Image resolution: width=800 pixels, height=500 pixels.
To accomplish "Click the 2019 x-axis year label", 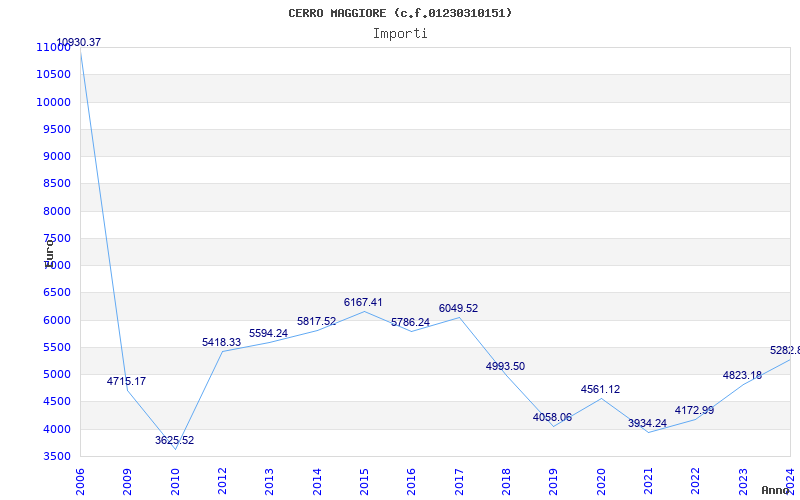I will (x=554, y=482).
